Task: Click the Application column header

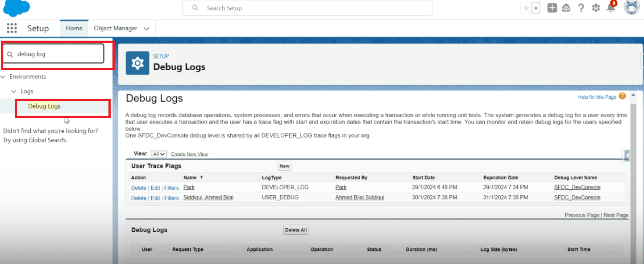Action: click(260, 249)
